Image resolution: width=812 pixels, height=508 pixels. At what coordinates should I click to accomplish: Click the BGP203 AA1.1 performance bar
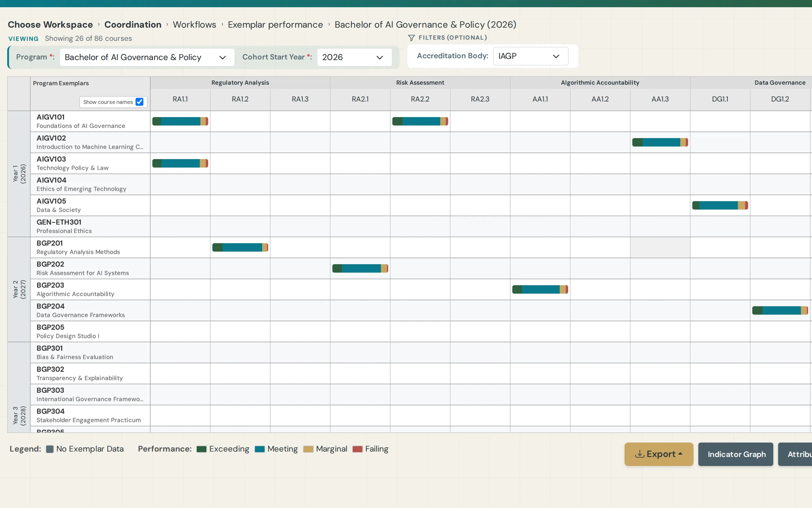click(540, 289)
